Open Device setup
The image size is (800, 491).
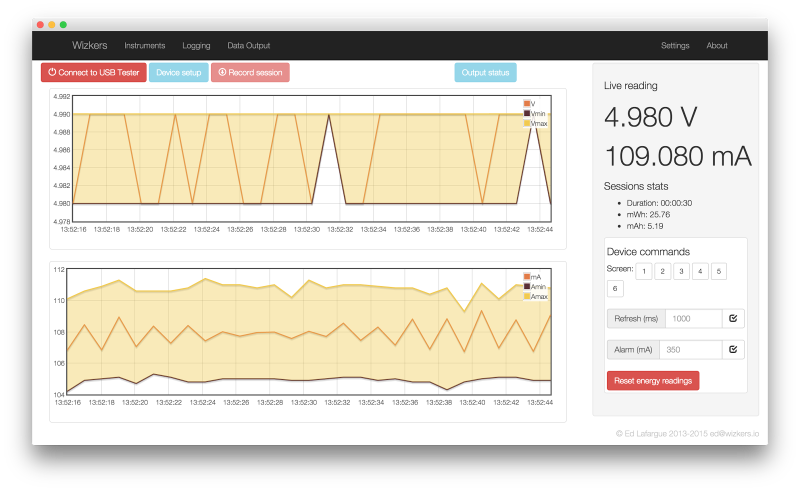pos(179,72)
